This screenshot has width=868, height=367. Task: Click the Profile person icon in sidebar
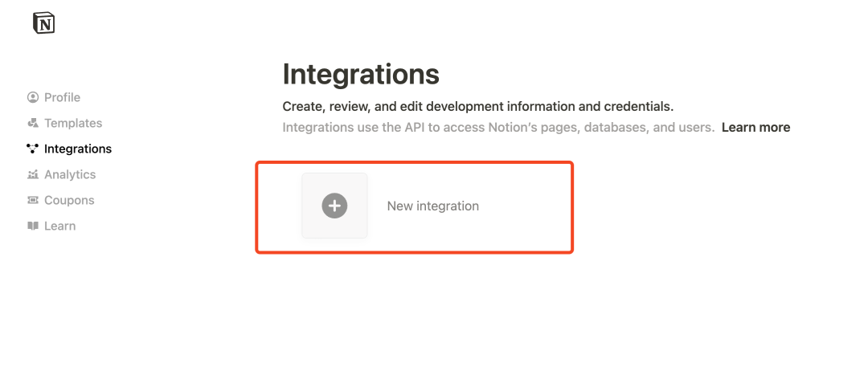point(33,97)
